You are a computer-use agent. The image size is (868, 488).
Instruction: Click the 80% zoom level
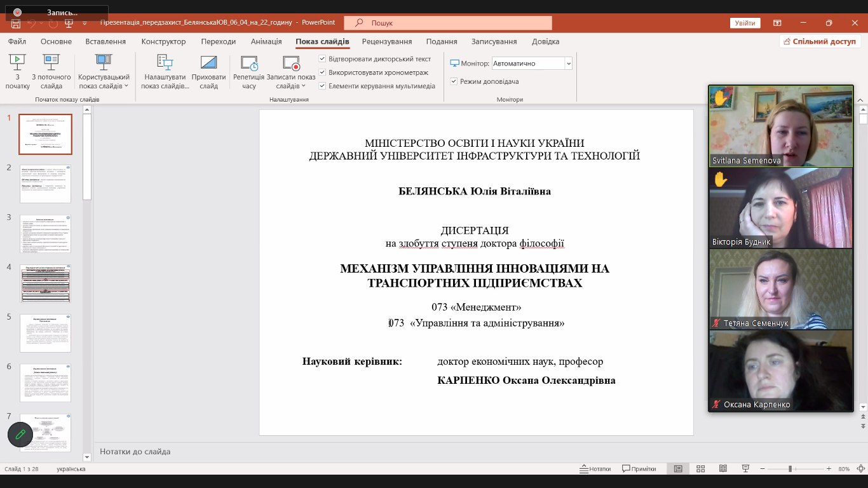pos(844,469)
